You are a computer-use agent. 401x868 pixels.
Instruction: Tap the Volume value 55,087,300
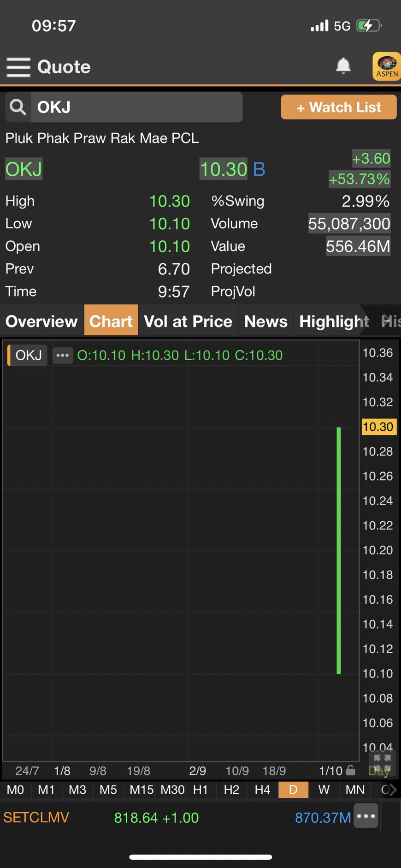point(349,224)
